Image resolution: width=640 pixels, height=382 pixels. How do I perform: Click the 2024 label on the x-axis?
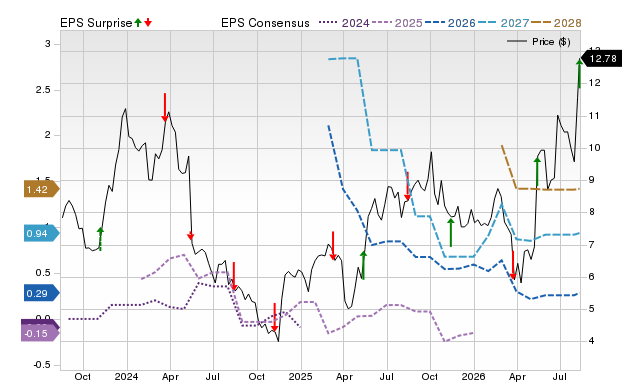pyautogui.click(x=127, y=376)
